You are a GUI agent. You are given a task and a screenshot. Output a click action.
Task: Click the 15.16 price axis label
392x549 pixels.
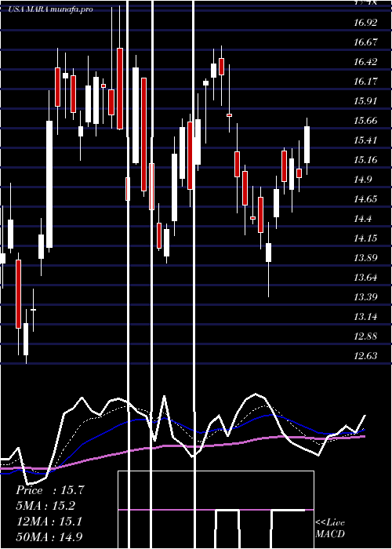(365, 160)
